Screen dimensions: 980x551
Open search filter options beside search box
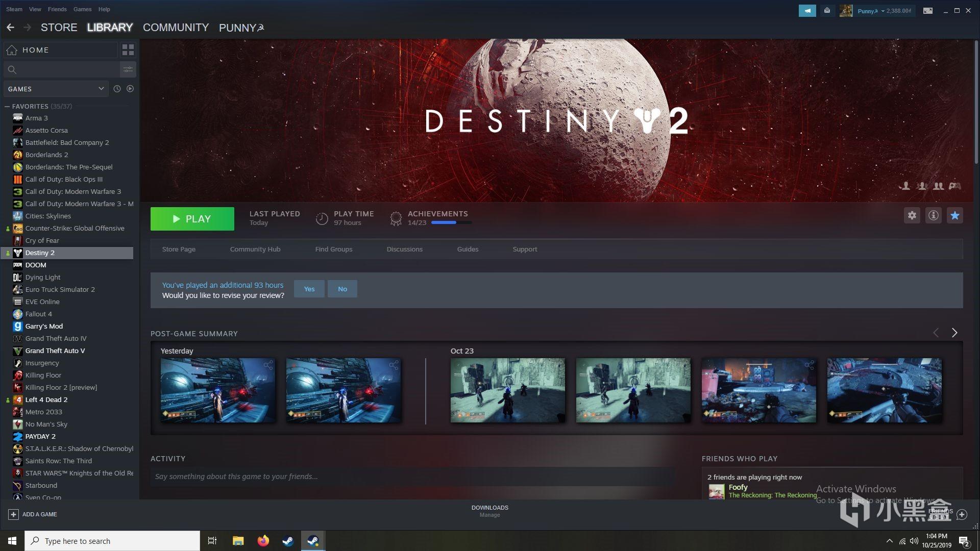128,69
